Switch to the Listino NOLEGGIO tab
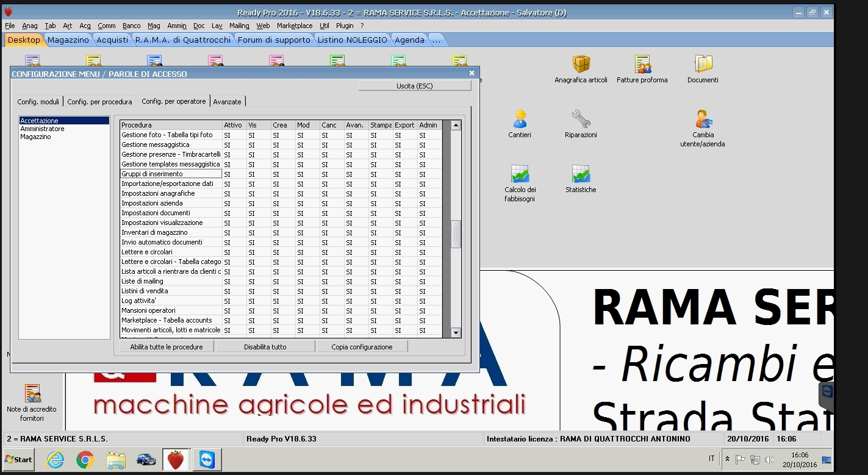This screenshot has width=868, height=475. pos(353,40)
